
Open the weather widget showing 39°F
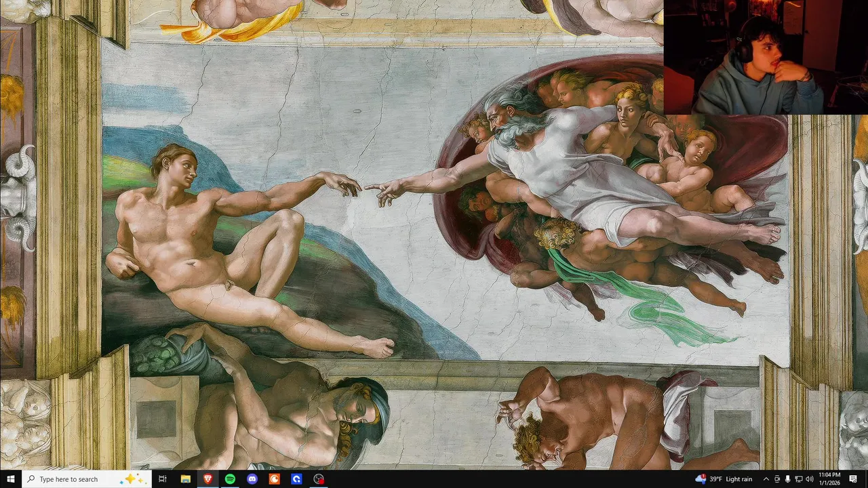coord(724,479)
